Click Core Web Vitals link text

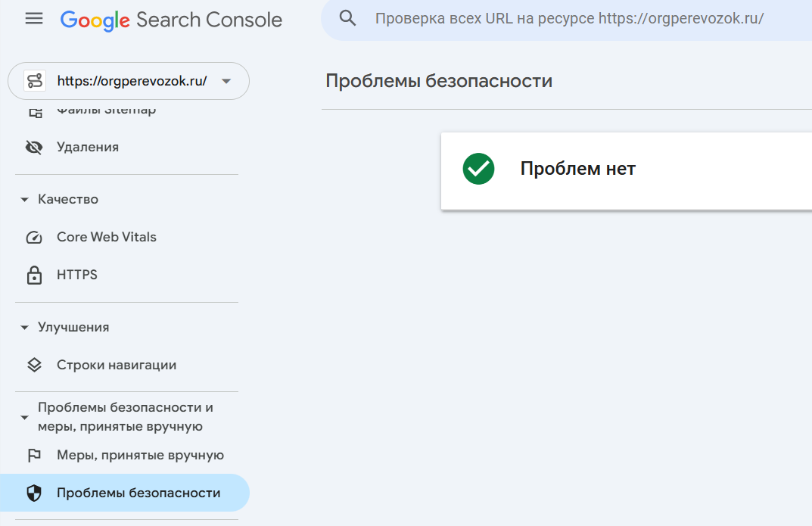click(107, 237)
